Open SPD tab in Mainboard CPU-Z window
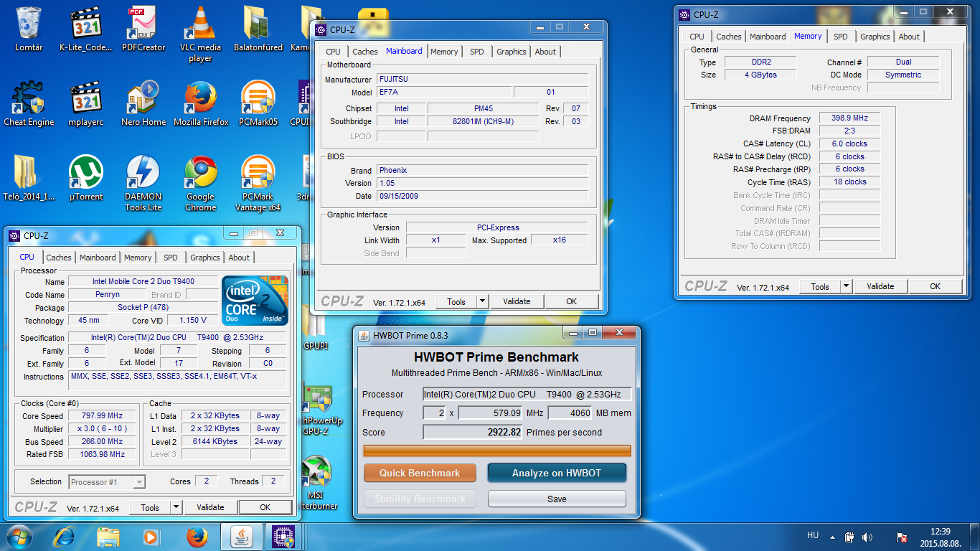 click(477, 52)
